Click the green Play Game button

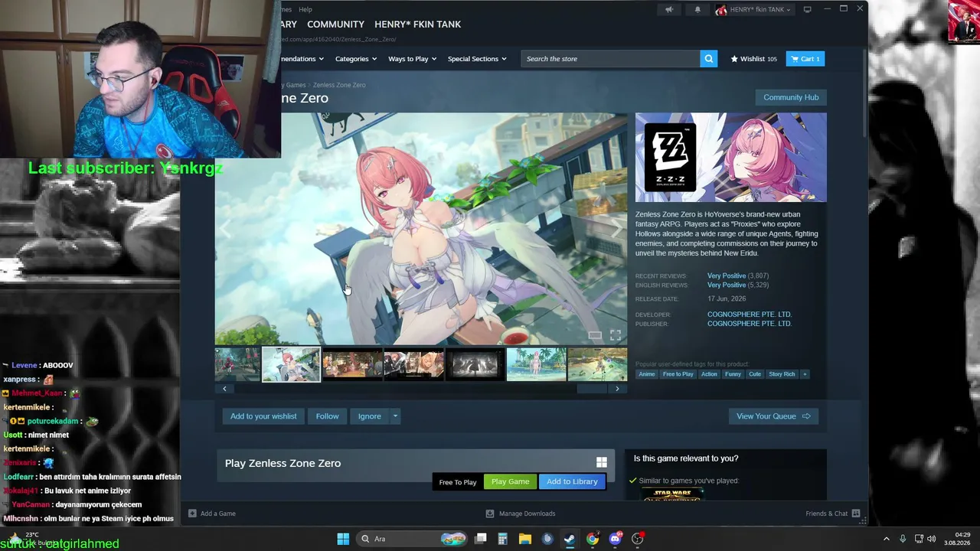[510, 481]
